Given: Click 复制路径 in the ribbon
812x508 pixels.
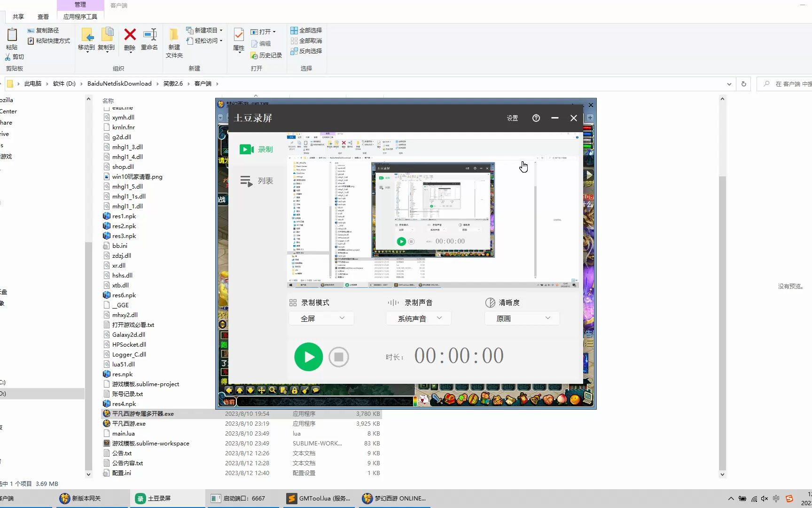Looking at the screenshot, I should (43, 30).
